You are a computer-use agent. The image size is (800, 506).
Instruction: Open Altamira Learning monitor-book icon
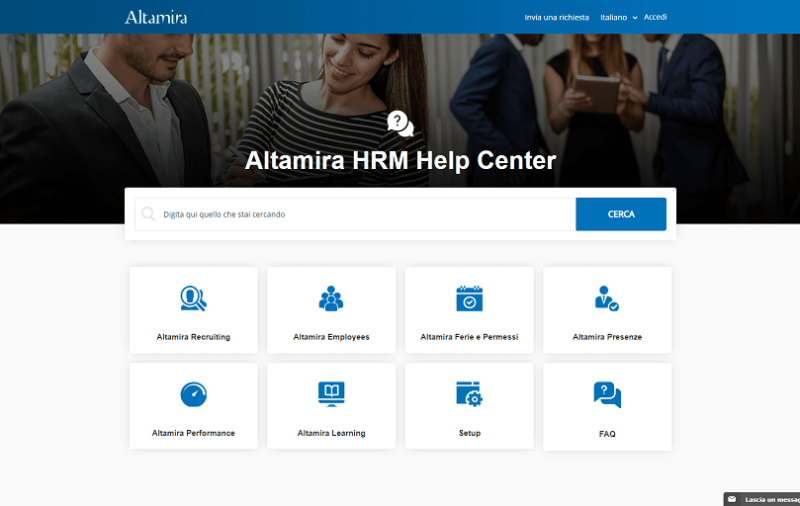coord(331,394)
